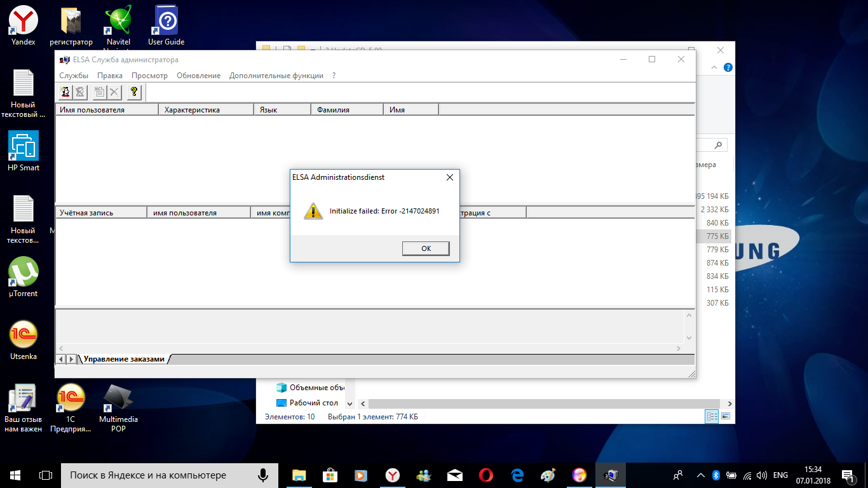Screen dimensions: 868x488
Task: Switch Explorer to large thumbnails view
Action: tap(724, 417)
